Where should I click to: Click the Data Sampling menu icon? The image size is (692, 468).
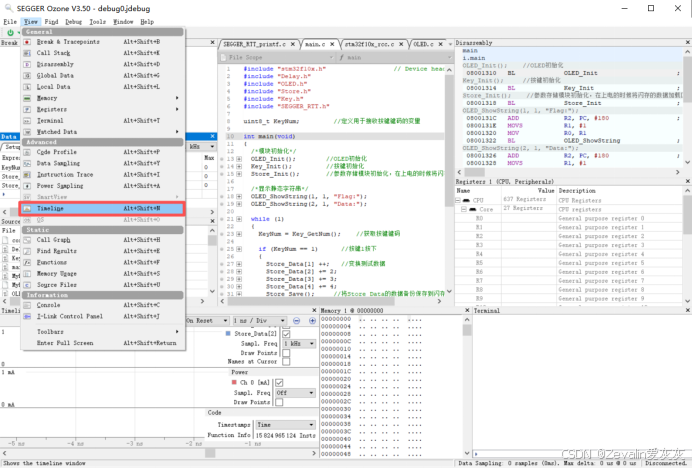pos(27,163)
